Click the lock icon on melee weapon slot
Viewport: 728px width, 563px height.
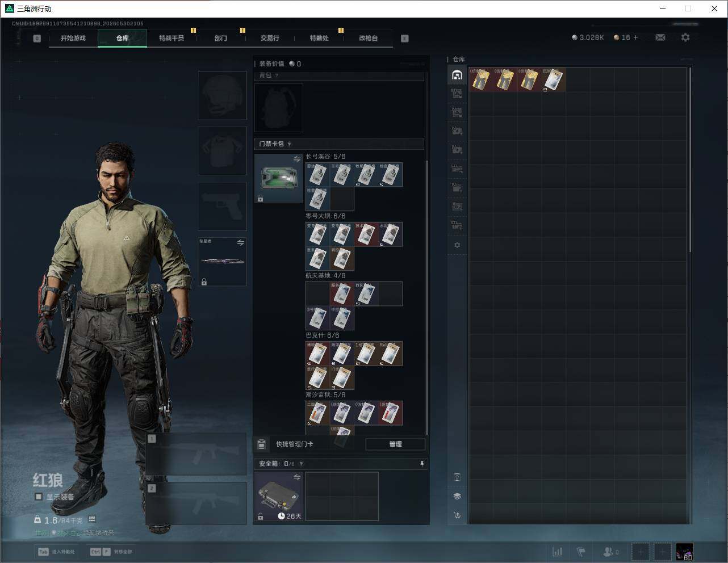[x=204, y=281]
